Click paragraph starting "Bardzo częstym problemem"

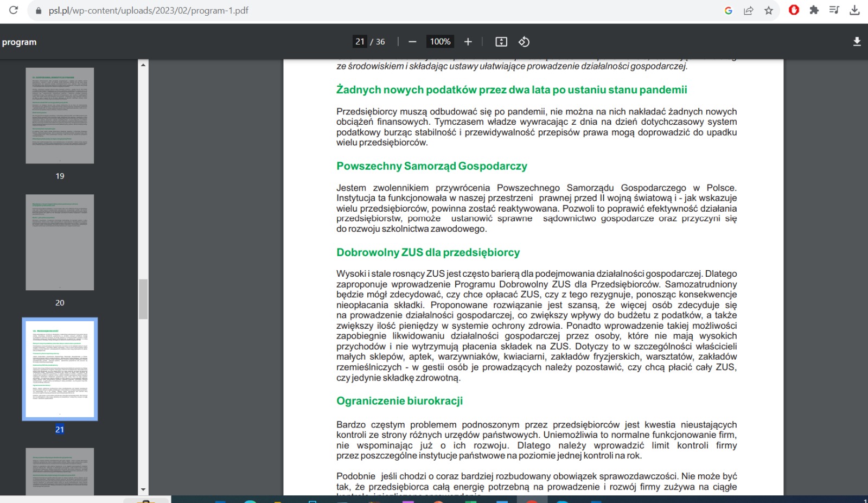[537, 440]
